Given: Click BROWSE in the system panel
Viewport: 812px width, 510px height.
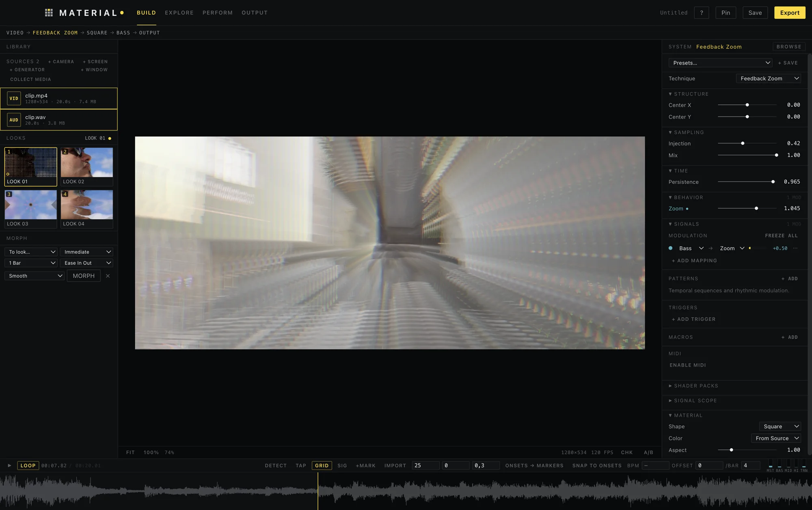Looking at the screenshot, I should pos(789,47).
